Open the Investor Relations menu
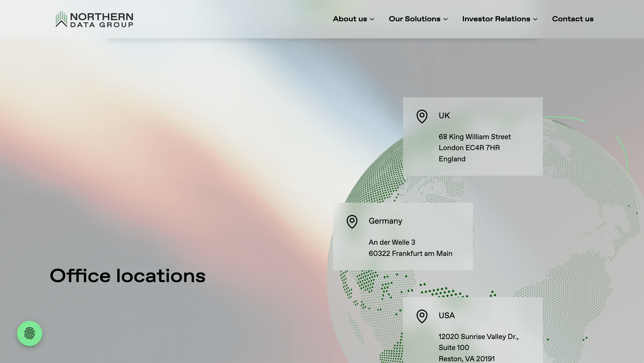644x363 pixels. click(x=496, y=19)
